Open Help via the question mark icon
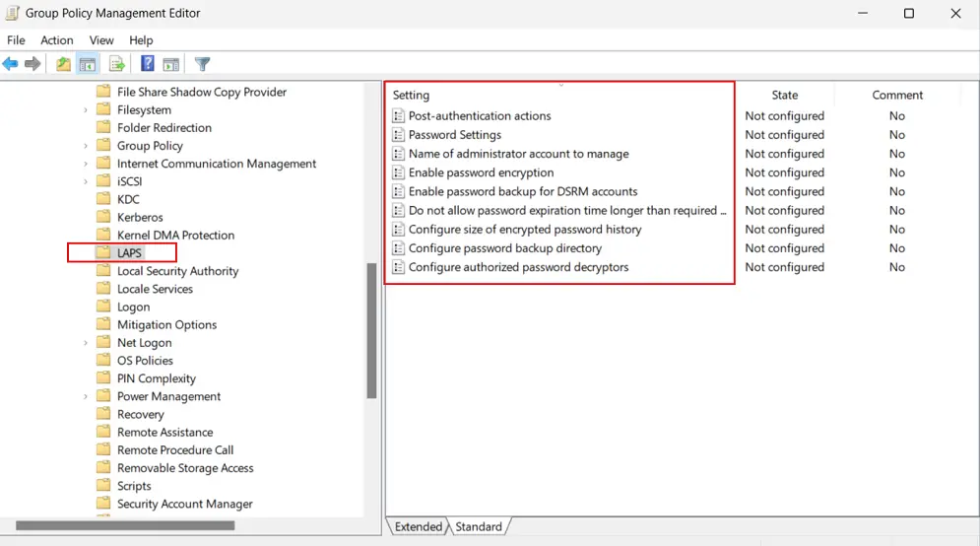 coord(147,64)
